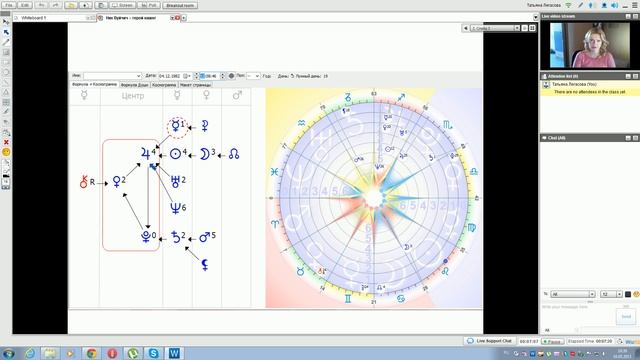This screenshot has height=360, width=640.
Task: Open the chat font size dropdown
Action: 611,294
